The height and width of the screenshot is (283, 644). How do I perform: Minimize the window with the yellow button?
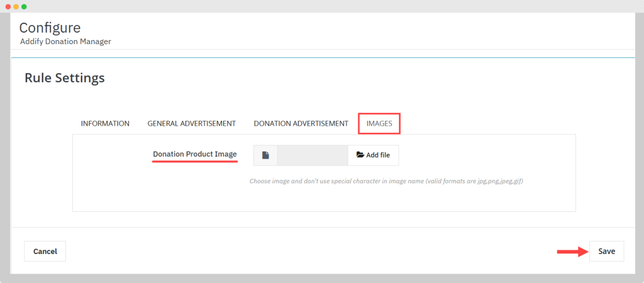pyautogui.click(x=16, y=6)
